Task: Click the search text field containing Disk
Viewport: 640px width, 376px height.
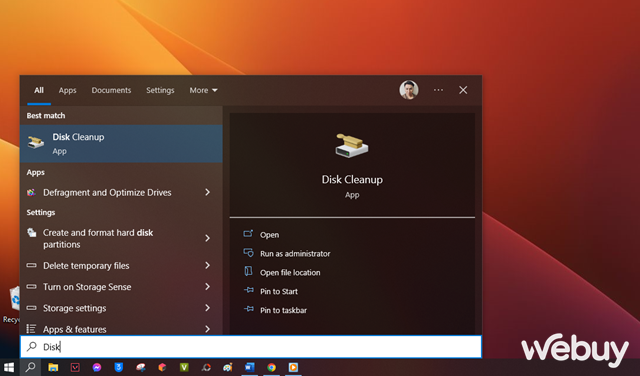Action: click(x=251, y=347)
